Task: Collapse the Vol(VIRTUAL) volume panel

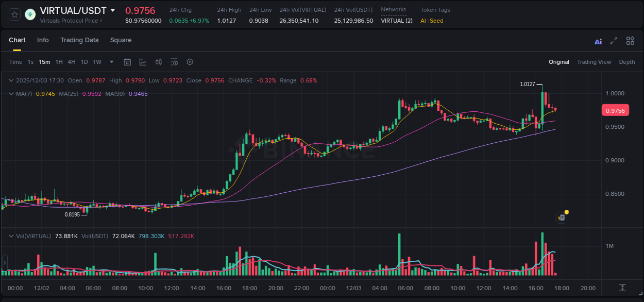Action: tap(10, 236)
